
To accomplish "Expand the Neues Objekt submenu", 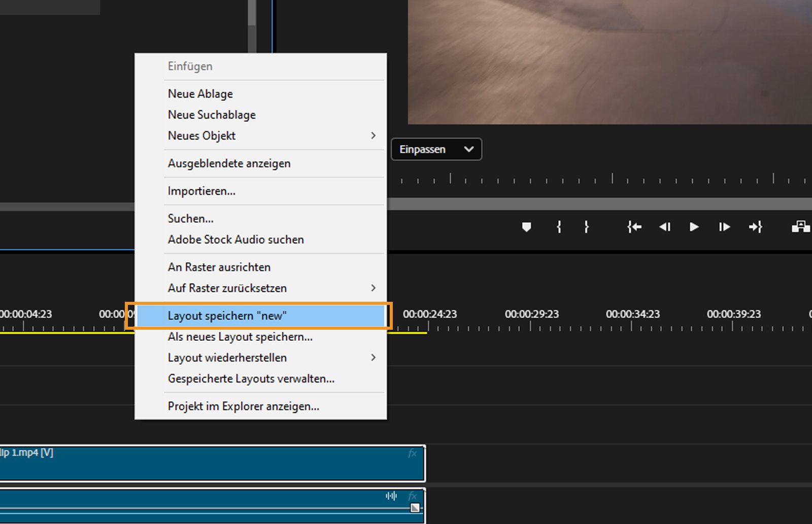I will [374, 135].
